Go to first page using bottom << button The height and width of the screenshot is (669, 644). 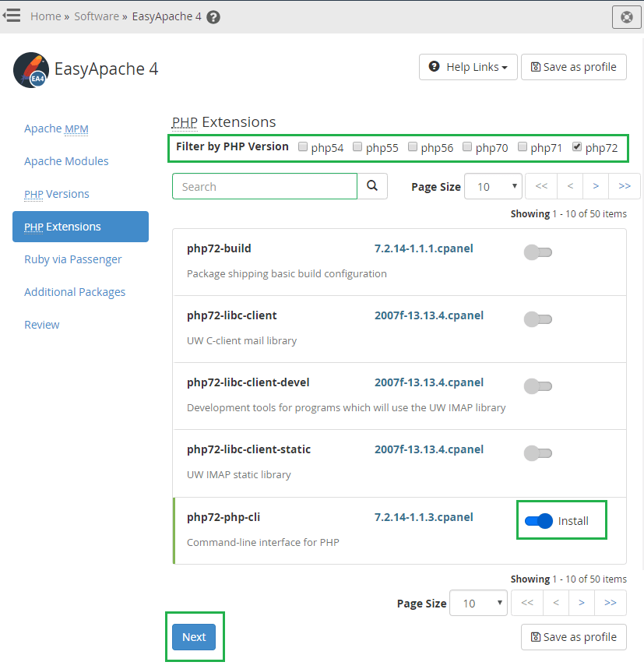point(527,603)
